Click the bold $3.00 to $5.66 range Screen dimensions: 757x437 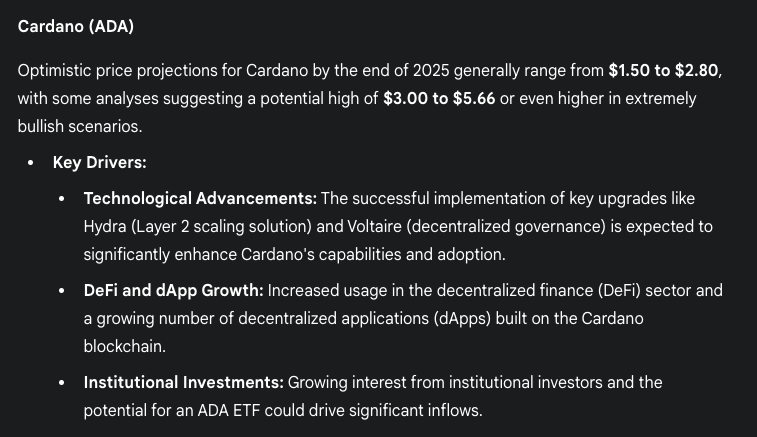coord(440,100)
